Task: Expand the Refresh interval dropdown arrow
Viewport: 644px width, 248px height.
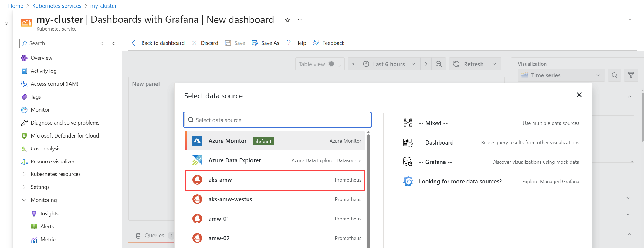Action: [495, 64]
